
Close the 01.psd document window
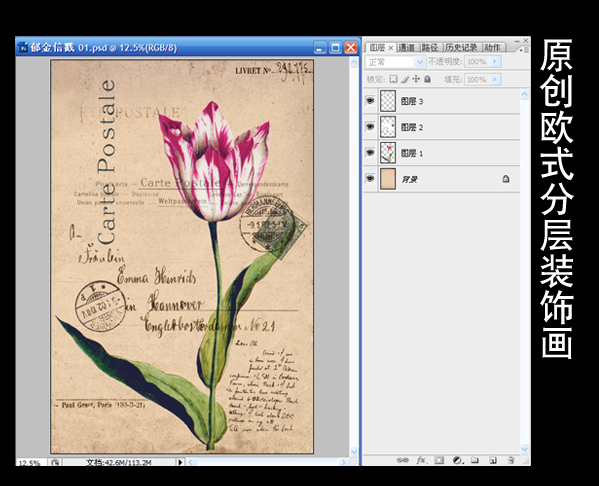pyautogui.click(x=351, y=48)
